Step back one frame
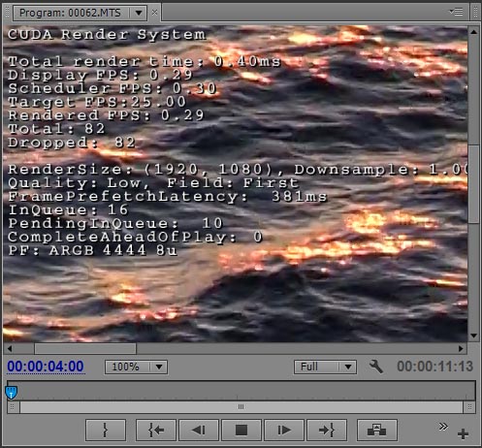The height and width of the screenshot is (448, 482). pyautogui.click(x=199, y=431)
